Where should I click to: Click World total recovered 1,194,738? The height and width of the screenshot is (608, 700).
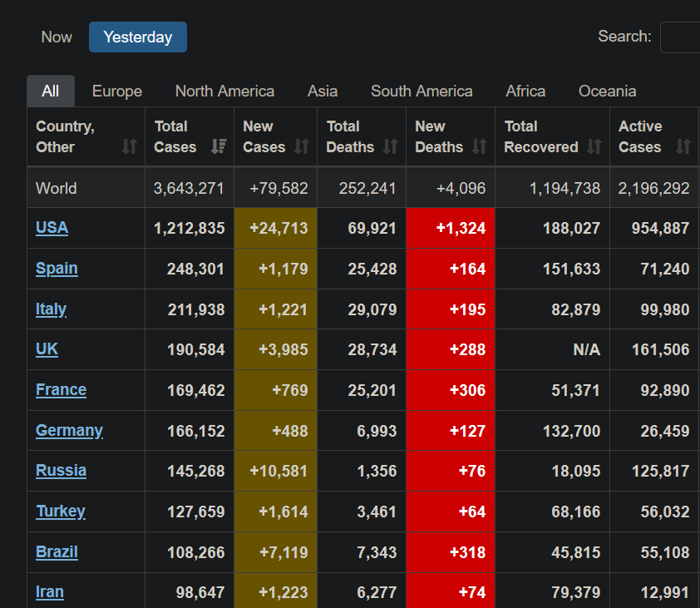click(564, 188)
